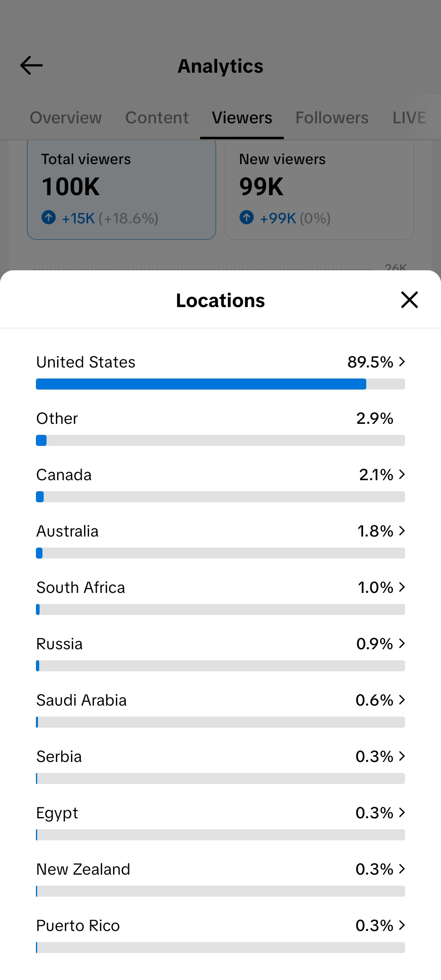Expand the Canada chevron
The width and height of the screenshot is (441, 980).
pyautogui.click(x=402, y=474)
